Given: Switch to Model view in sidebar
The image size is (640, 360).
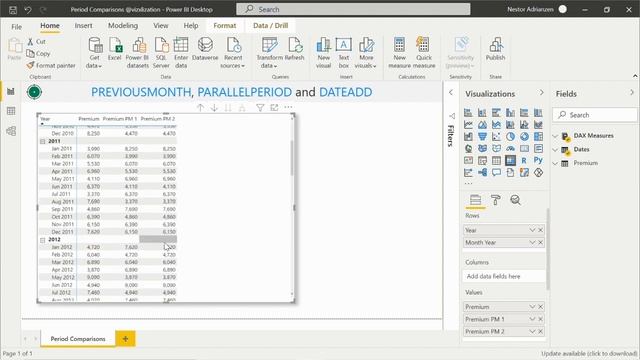Looking at the screenshot, I should pyautogui.click(x=11, y=131).
